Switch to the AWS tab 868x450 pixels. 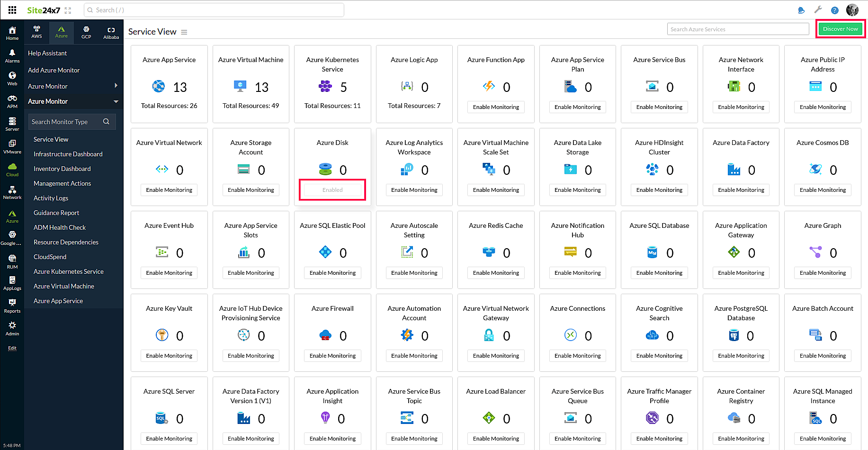pyautogui.click(x=36, y=32)
